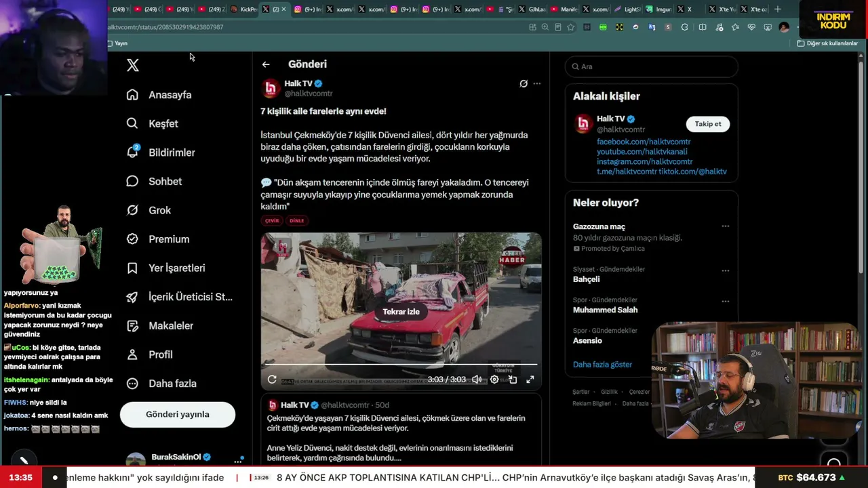Open the facebook.com/halktvcomtr link
This screenshot has height=488, width=868.
coord(644,142)
